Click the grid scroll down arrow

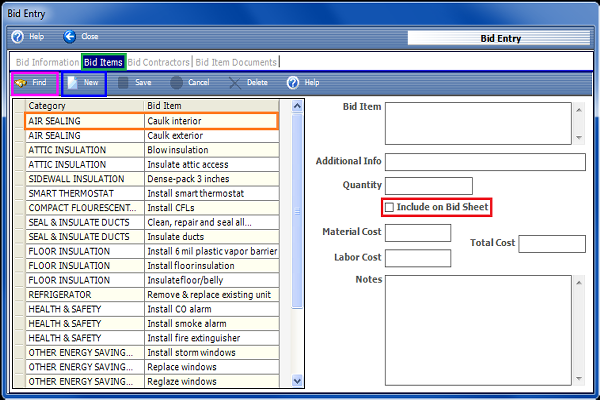[297, 381]
